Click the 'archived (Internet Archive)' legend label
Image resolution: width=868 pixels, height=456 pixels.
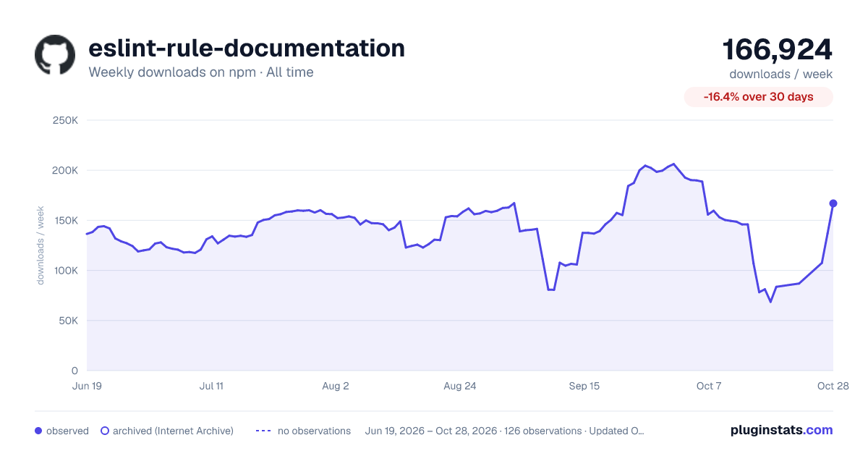(x=173, y=431)
